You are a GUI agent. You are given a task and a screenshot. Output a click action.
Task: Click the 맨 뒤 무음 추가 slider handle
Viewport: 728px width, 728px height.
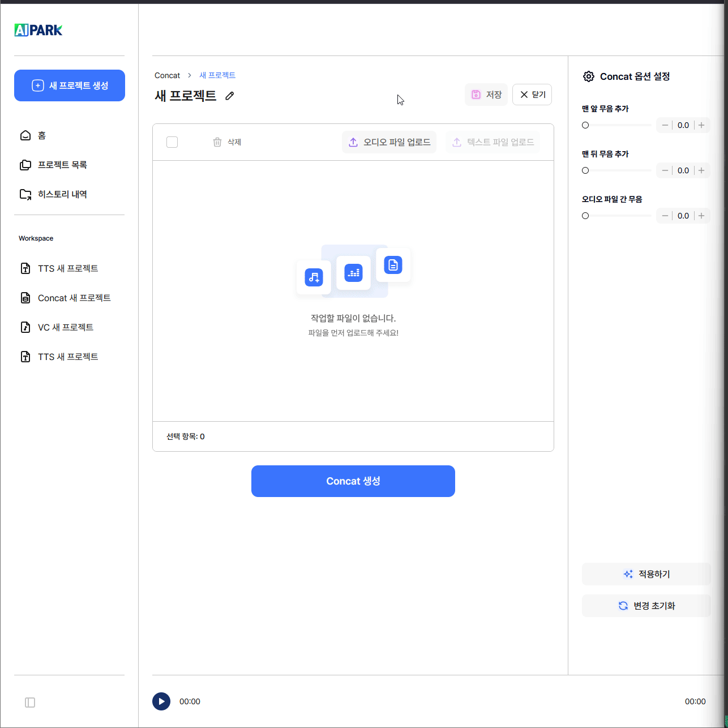585,170
